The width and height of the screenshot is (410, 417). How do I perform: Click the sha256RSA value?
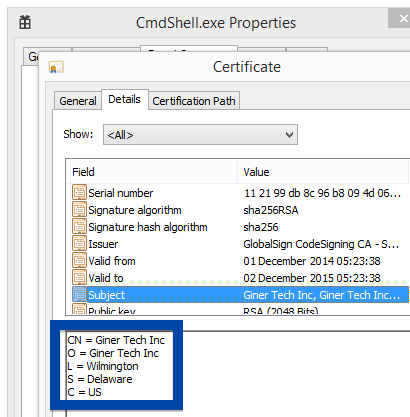click(x=271, y=210)
